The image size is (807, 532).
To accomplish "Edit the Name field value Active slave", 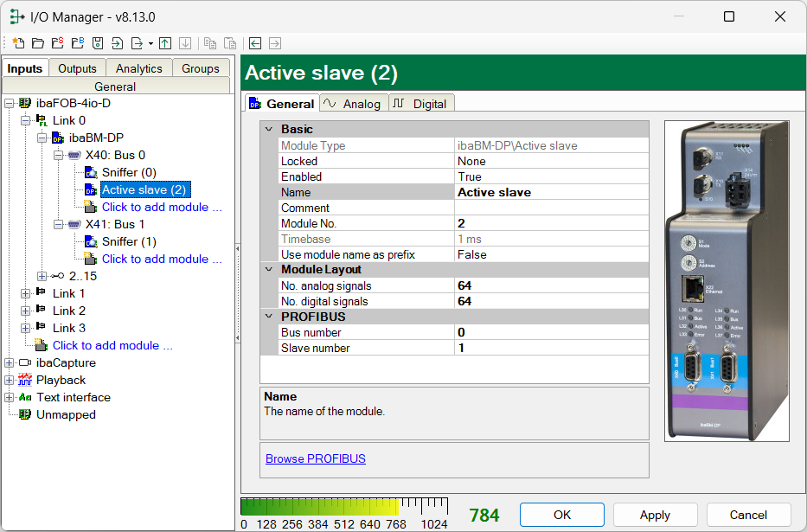I will click(551, 192).
